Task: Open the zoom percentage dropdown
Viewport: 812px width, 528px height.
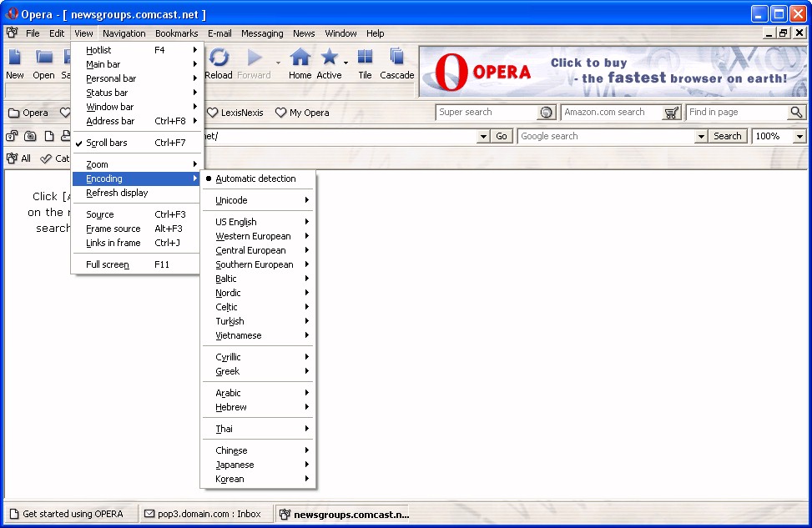Action: pos(799,137)
